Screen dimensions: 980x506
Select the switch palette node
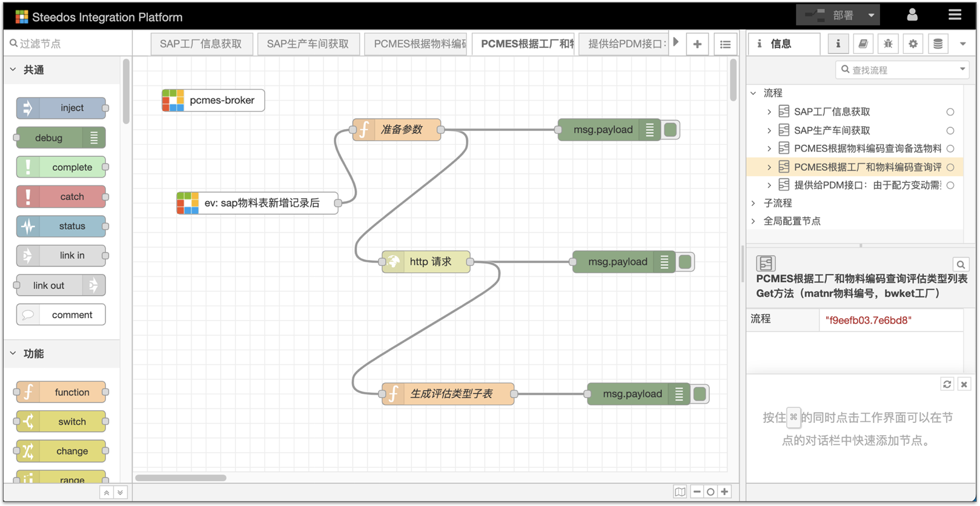[x=61, y=421]
